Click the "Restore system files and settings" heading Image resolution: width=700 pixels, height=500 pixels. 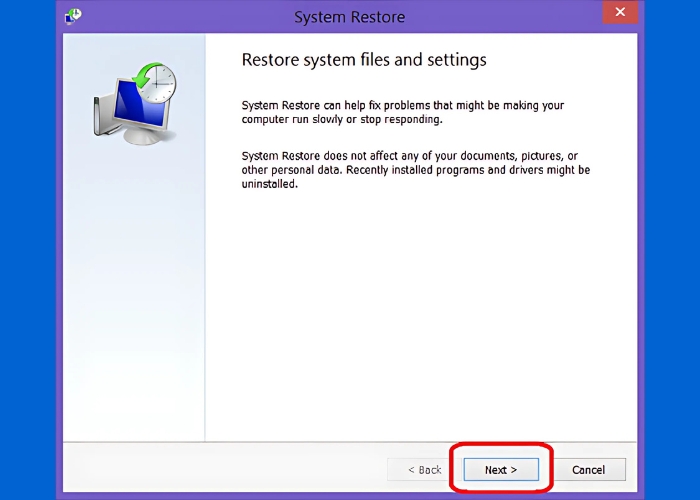364,60
